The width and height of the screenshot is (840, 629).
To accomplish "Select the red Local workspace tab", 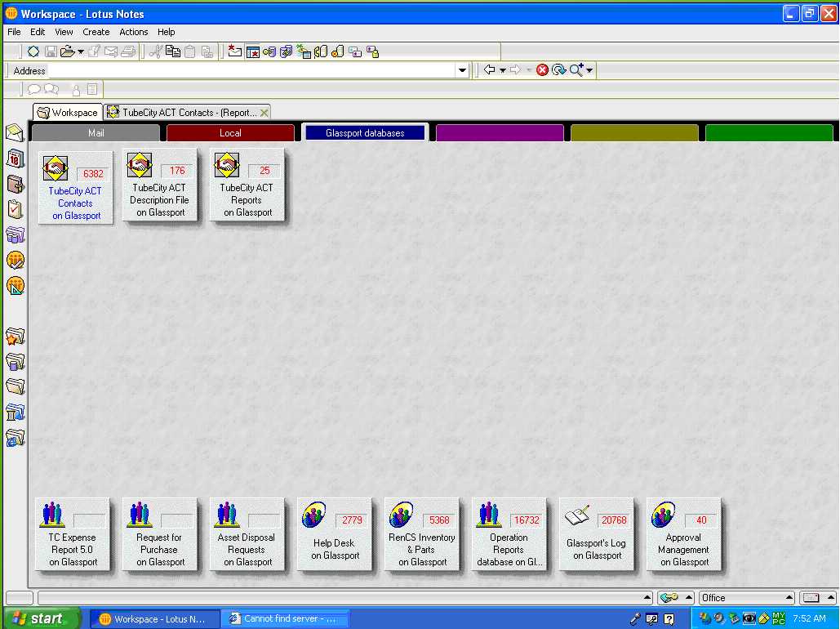I will click(x=230, y=133).
